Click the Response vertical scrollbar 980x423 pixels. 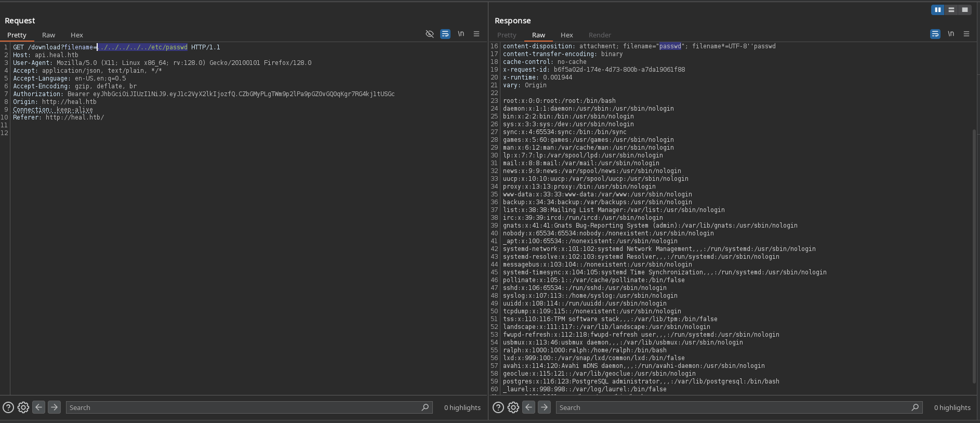pos(974,257)
